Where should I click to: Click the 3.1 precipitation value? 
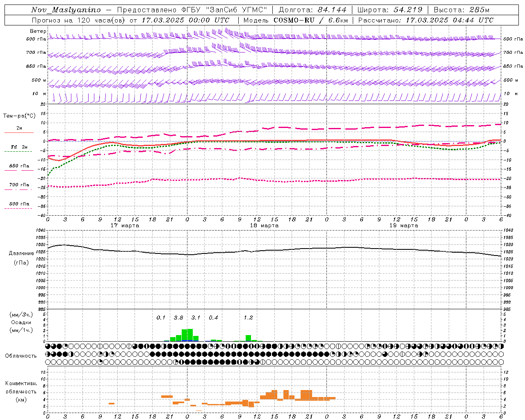196,318
